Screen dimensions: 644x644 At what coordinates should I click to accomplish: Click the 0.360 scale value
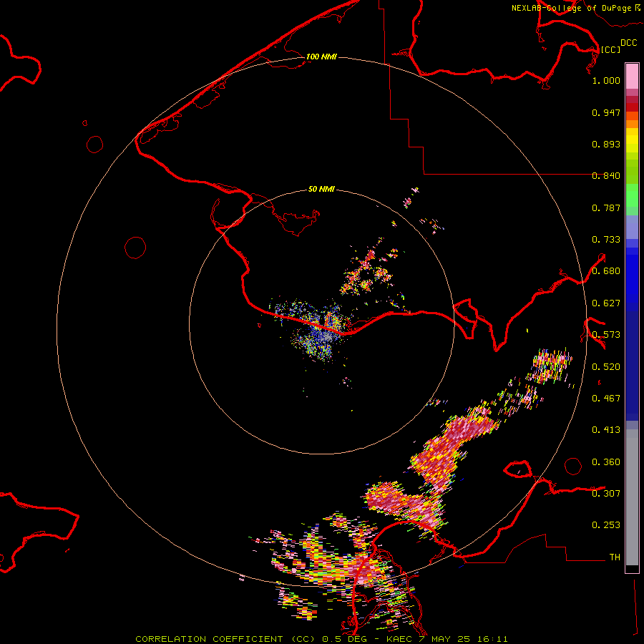click(606, 462)
